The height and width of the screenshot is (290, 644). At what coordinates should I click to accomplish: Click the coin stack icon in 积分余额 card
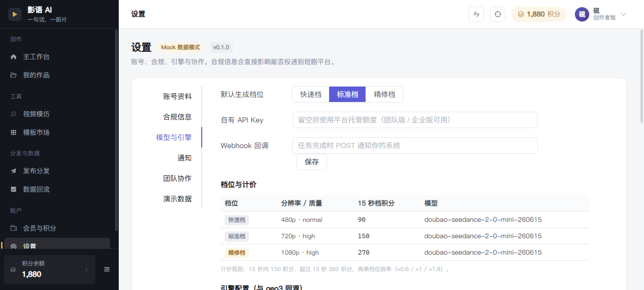point(13,270)
